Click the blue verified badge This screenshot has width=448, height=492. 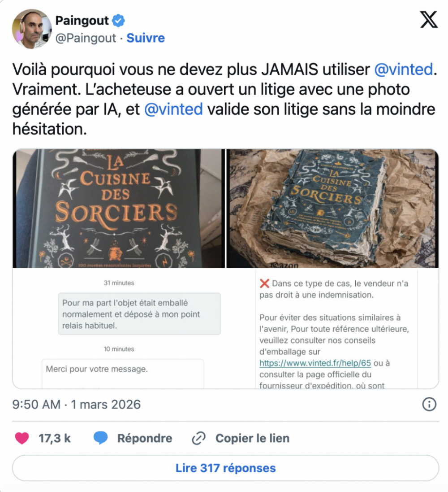[119, 21]
